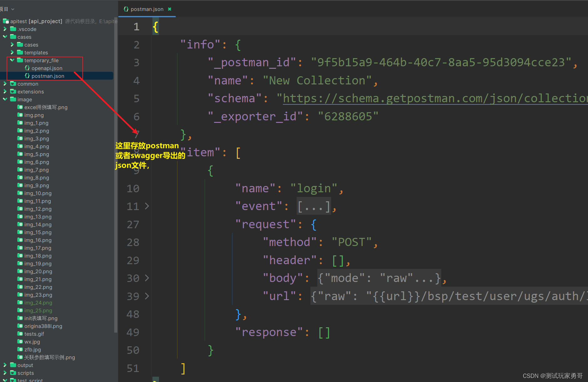Click line number 49 in the gutter
Viewport: 588px width, 382px height.
coord(133,332)
